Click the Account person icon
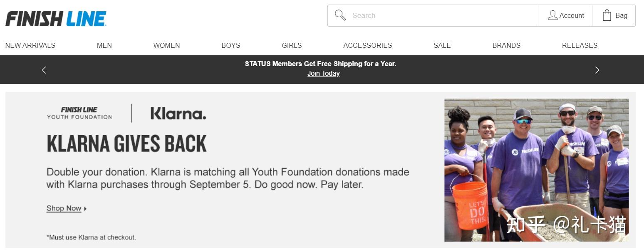 (x=552, y=15)
